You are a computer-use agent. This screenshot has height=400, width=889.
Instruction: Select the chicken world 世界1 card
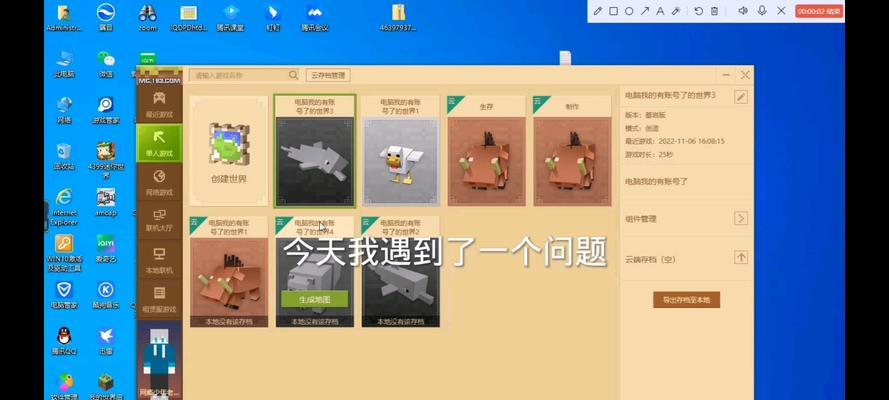(x=401, y=151)
